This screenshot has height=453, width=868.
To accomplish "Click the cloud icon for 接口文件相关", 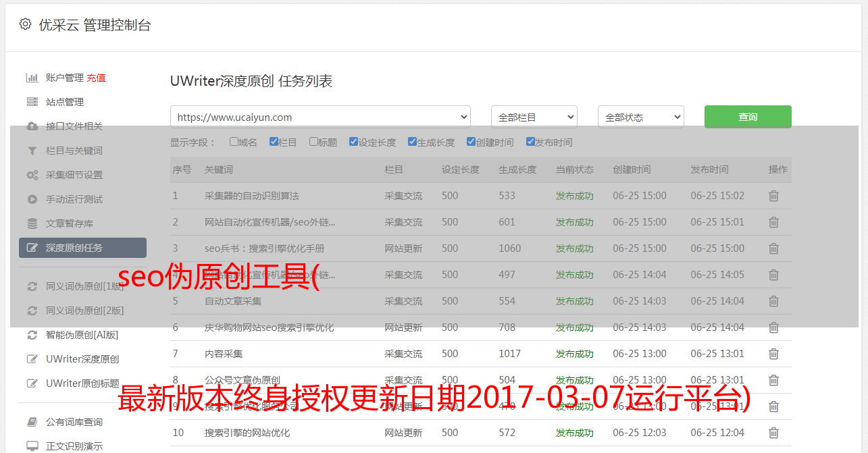I will (x=32, y=126).
